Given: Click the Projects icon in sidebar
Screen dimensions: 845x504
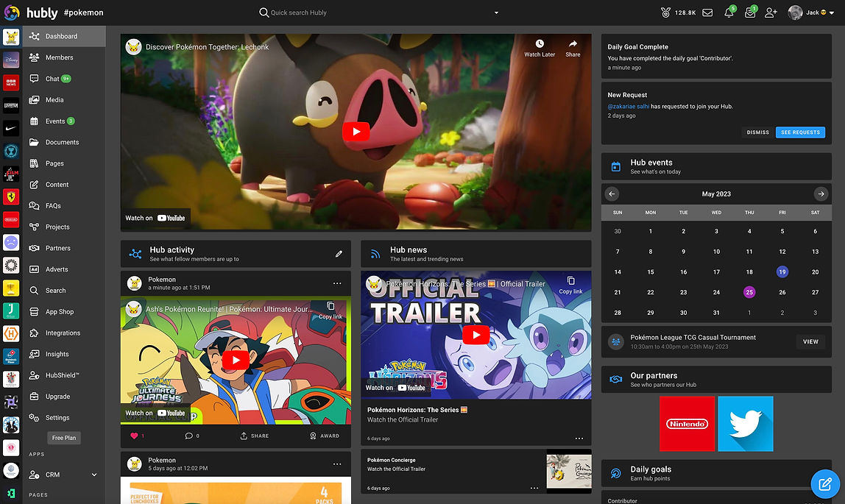Looking at the screenshot, I should pos(34,227).
